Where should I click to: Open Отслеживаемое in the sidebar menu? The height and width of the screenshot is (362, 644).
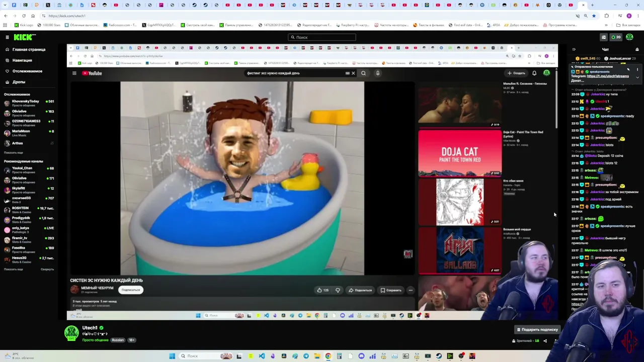(27, 71)
